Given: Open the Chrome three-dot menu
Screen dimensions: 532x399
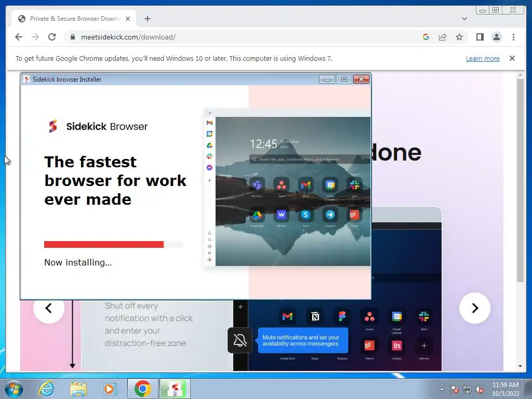Looking at the screenshot, I should pos(513,37).
